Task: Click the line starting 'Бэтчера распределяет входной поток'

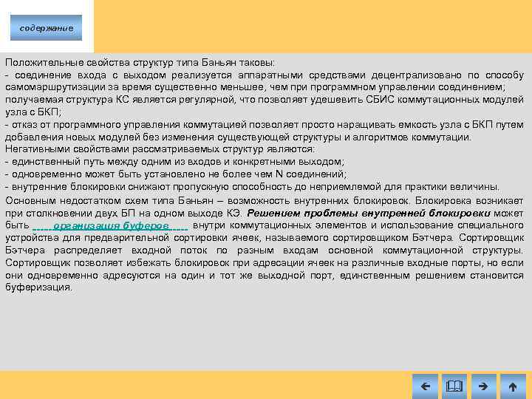Action: 265,250
